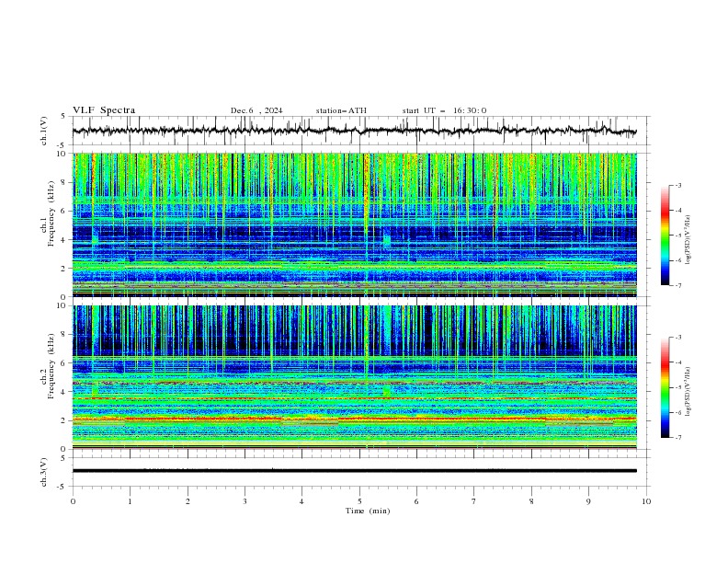The width and height of the screenshot is (728, 563).
Task: Click the ch.1 colorbar log(PSD) label
Action: pos(688,240)
